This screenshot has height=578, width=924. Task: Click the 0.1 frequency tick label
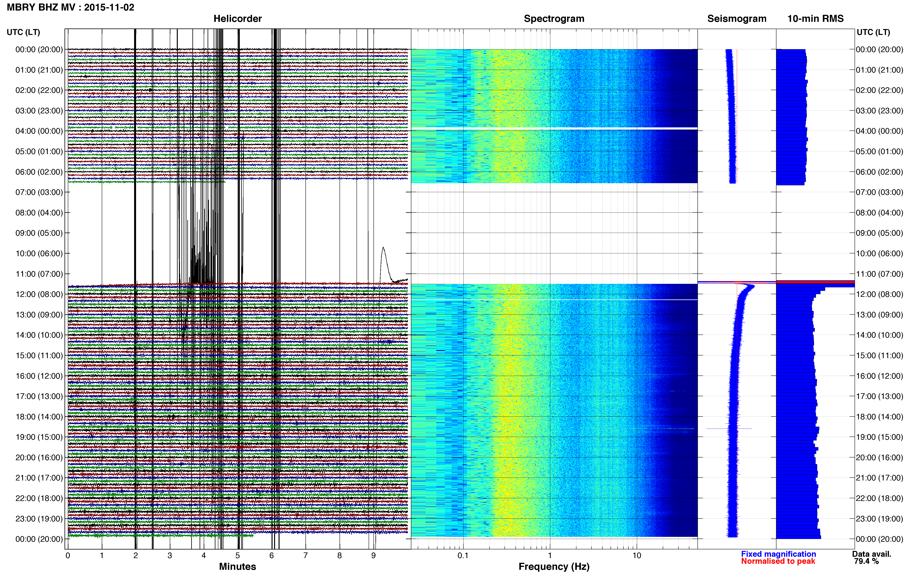point(463,555)
